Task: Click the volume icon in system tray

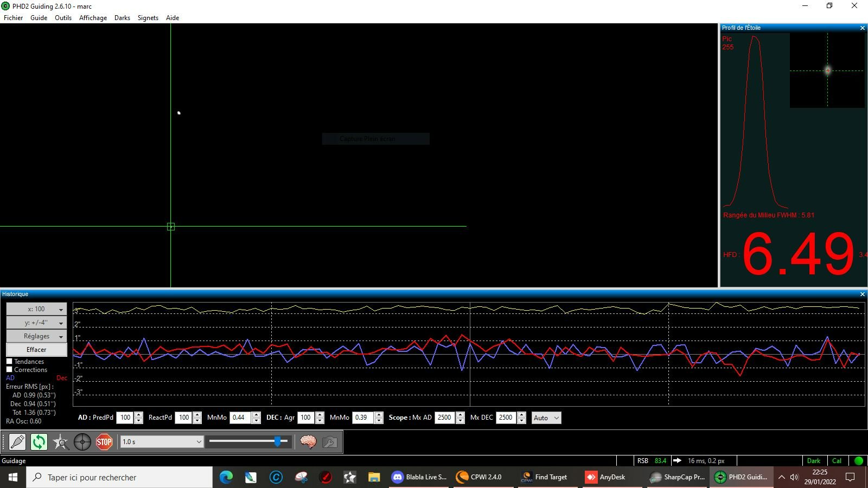Action: (x=794, y=477)
